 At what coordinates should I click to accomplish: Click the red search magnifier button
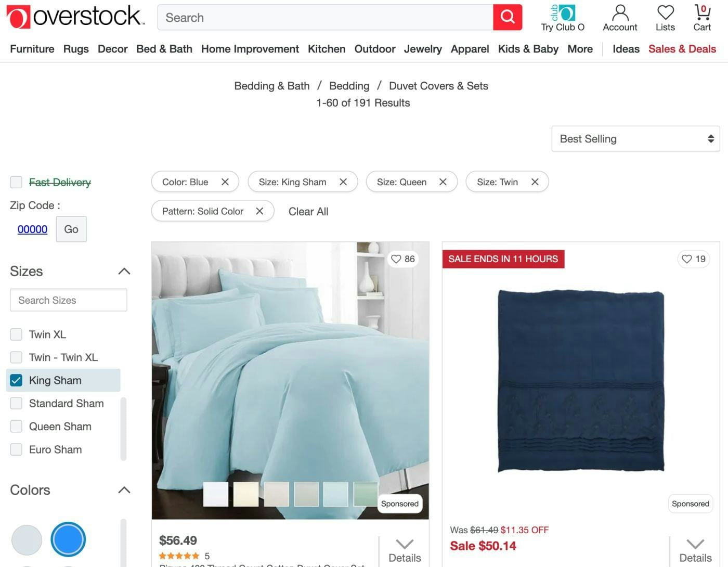508,18
